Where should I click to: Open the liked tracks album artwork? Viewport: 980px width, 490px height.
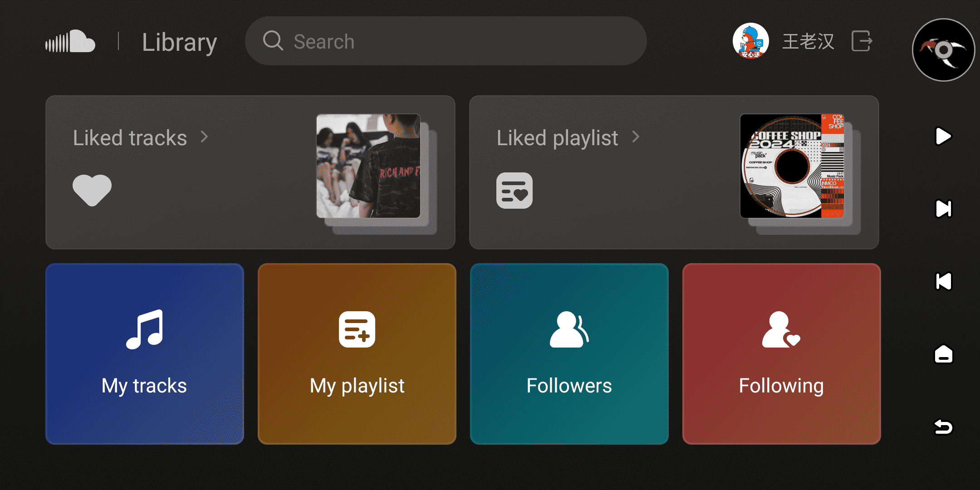coord(368,166)
